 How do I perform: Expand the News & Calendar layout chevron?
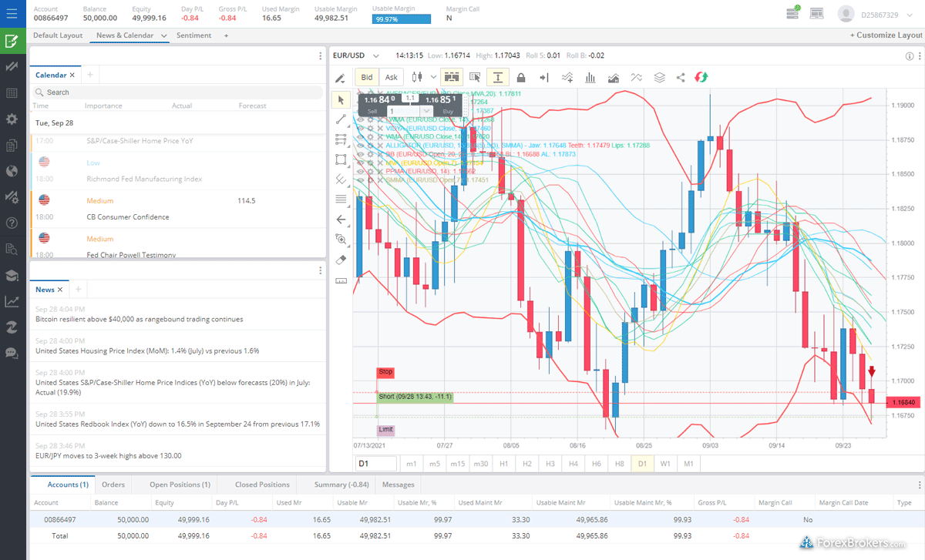[163, 35]
